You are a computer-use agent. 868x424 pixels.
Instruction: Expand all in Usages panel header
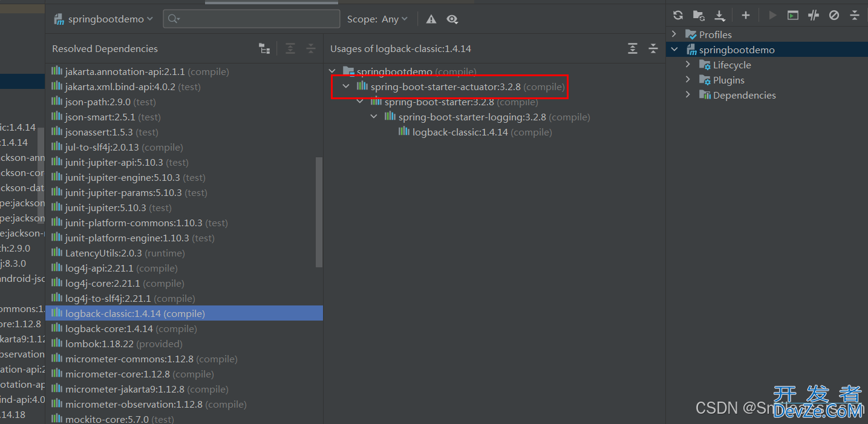click(633, 49)
